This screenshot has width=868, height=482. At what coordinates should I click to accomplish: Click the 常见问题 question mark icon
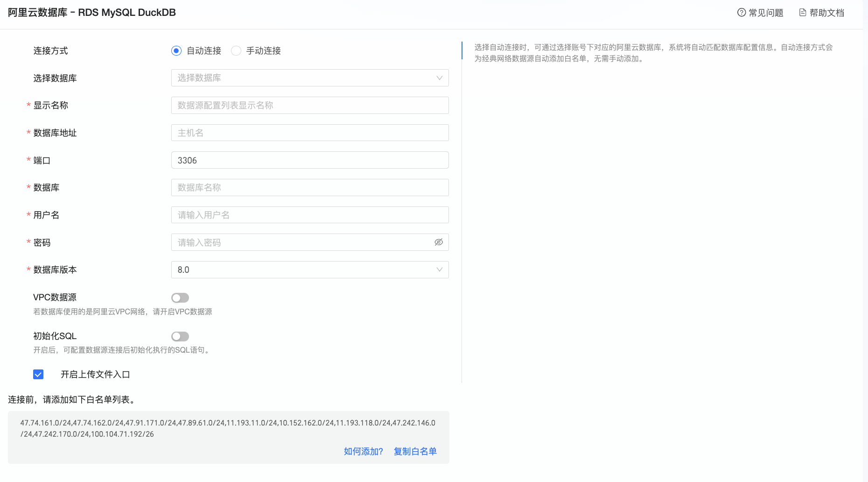click(x=742, y=13)
